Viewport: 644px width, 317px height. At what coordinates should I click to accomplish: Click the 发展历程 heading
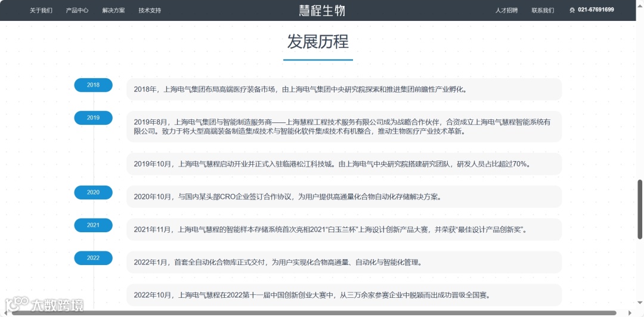coord(318,42)
